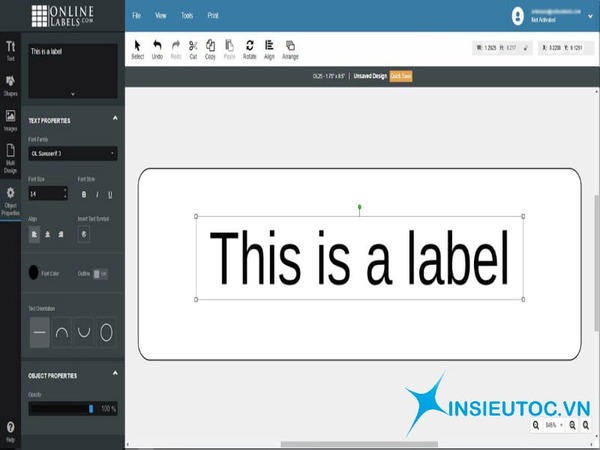Open the Images panel
This screenshot has width=600, height=450.
11,119
